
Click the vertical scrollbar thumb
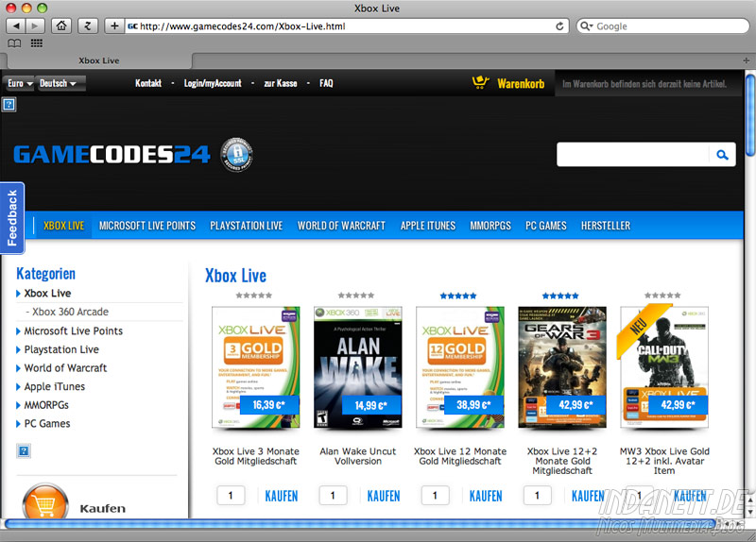tap(750, 115)
